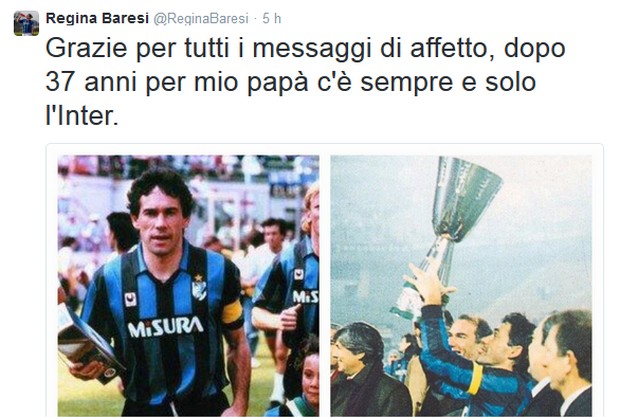Screen dimensions: 620x417
Task: Open the "5 h" tweet timestamp
Action: point(272,18)
